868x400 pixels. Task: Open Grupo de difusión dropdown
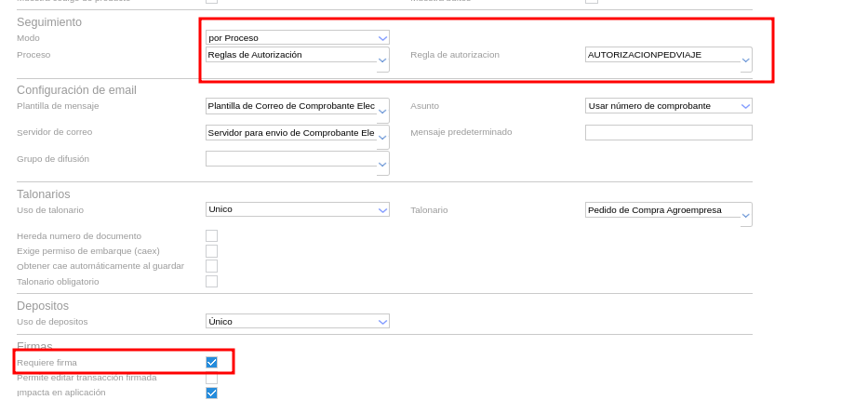pos(382,166)
